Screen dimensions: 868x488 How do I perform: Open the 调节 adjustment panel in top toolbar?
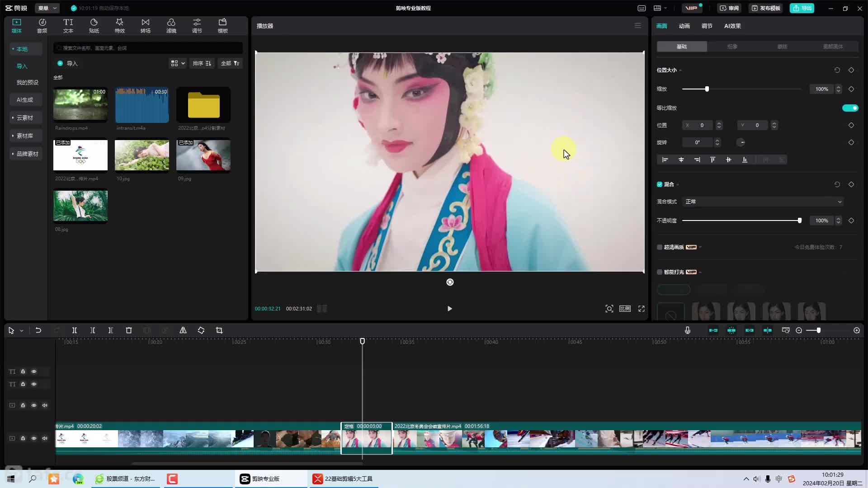point(197,26)
